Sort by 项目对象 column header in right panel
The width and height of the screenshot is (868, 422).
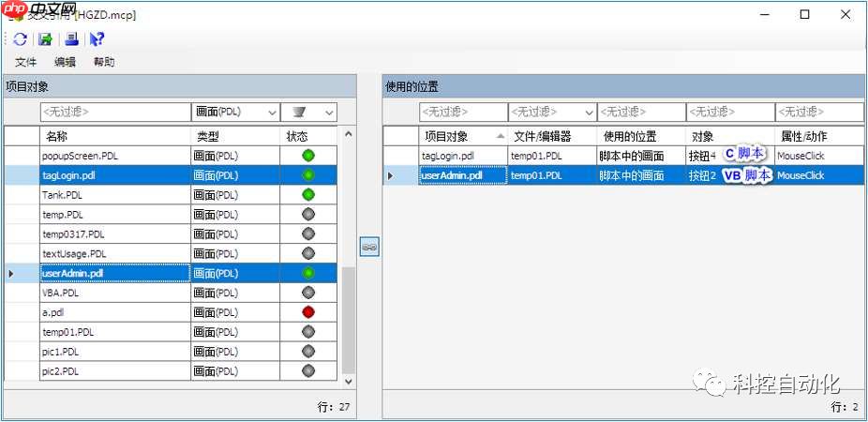(x=463, y=136)
